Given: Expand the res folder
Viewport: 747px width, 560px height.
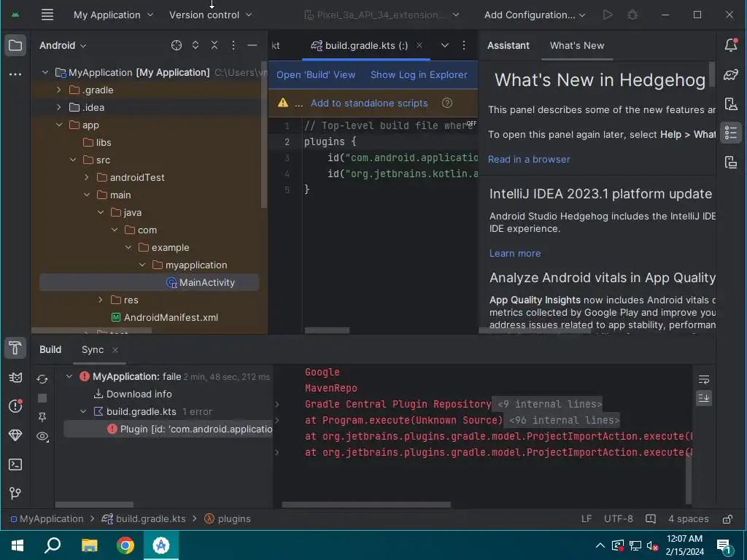Looking at the screenshot, I should tap(101, 300).
